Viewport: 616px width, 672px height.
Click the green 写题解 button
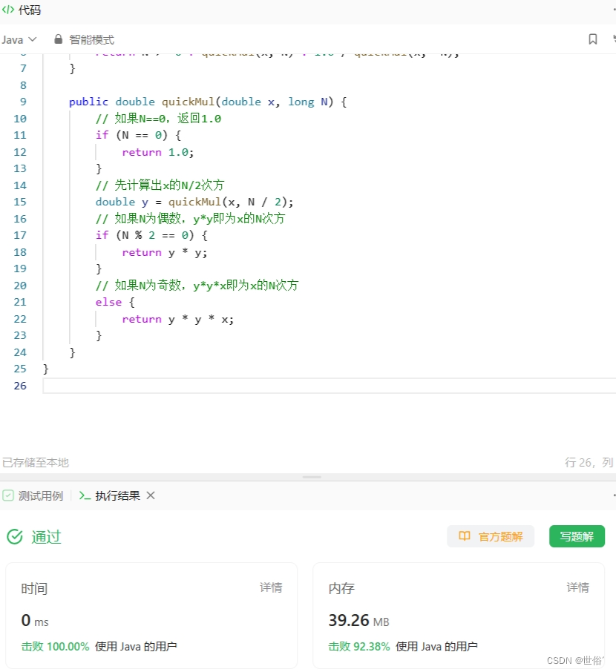(577, 536)
